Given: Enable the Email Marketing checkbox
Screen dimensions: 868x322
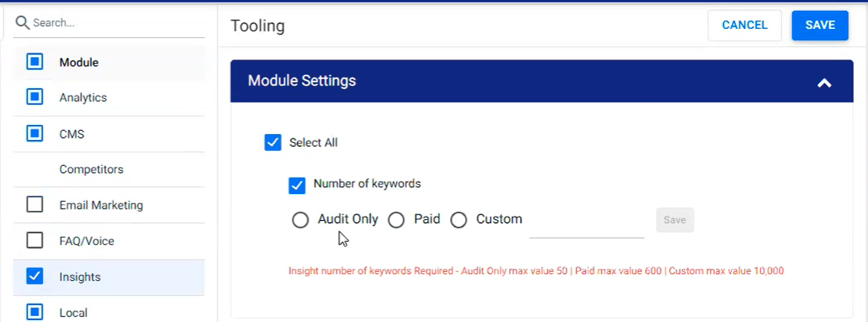Looking at the screenshot, I should pyautogui.click(x=35, y=205).
